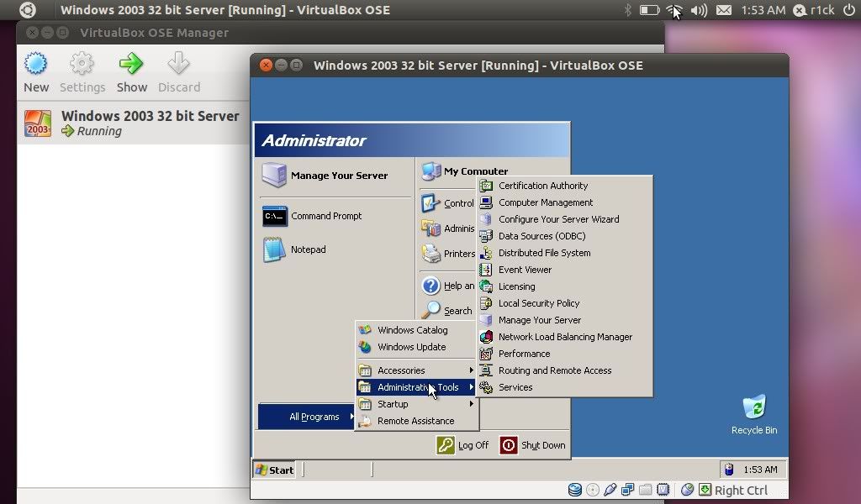861x504 pixels.
Task: Open Services from Administrative Tools menu
Action: [515, 387]
